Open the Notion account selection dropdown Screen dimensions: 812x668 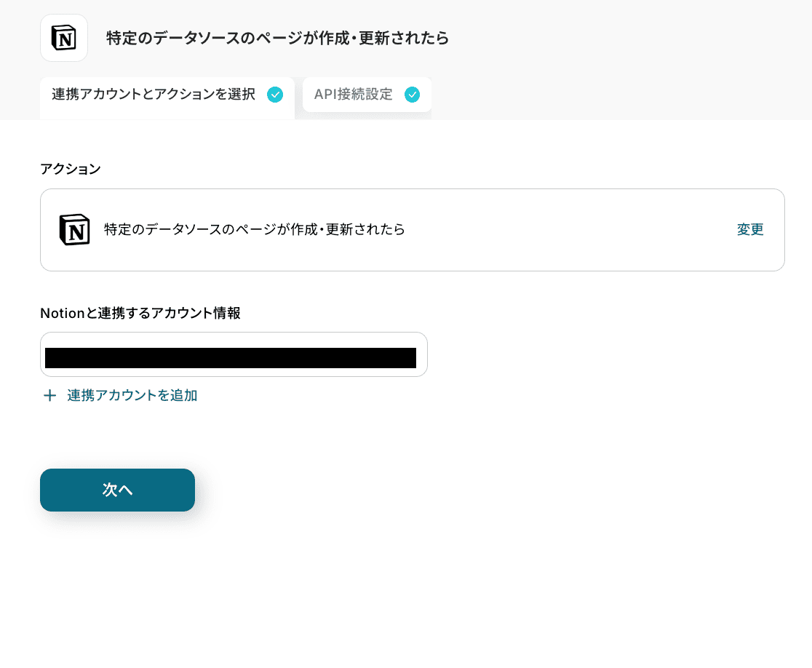(234, 354)
